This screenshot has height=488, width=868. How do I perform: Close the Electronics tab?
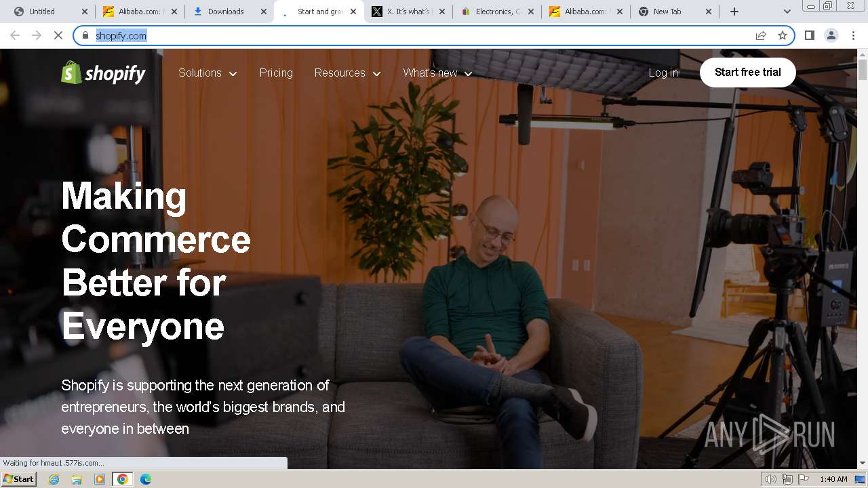531,12
